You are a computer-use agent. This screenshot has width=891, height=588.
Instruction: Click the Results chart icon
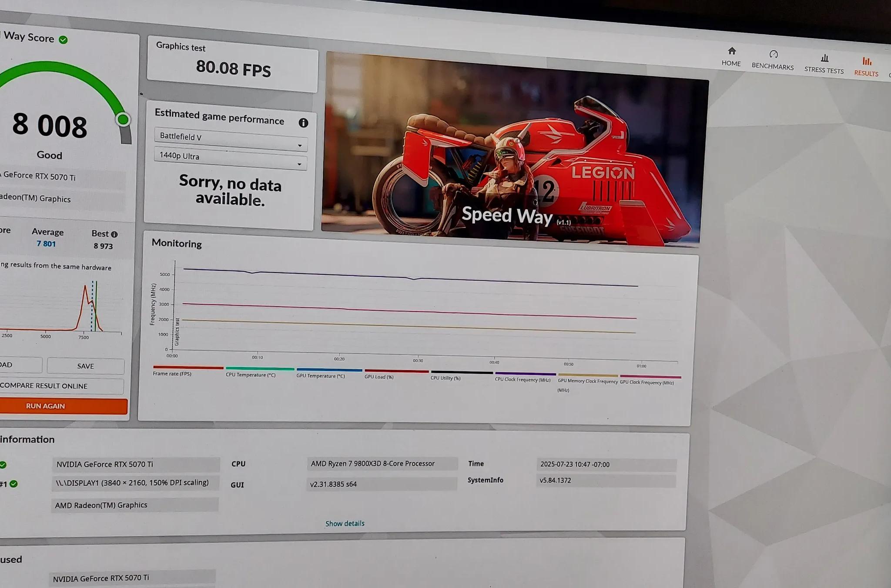pyautogui.click(x=867, y=61)
